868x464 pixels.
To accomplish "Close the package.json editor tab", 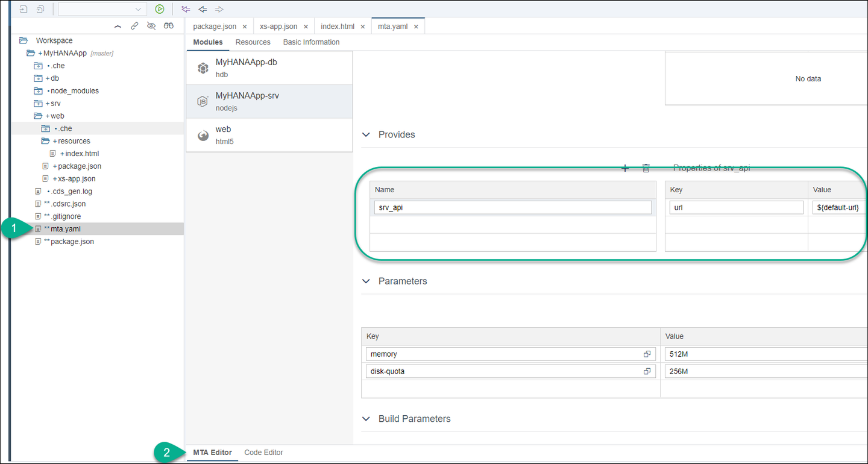I will tap(244, 27).
